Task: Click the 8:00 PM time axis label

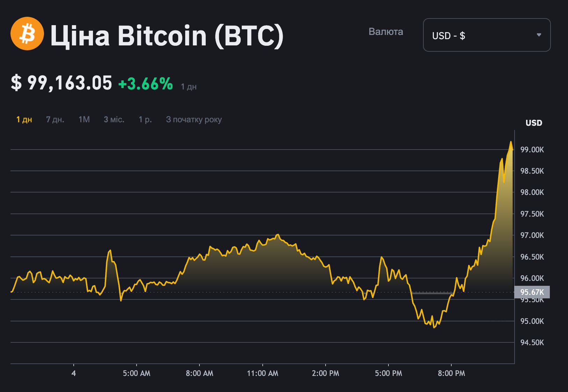Action: point(451,373)
